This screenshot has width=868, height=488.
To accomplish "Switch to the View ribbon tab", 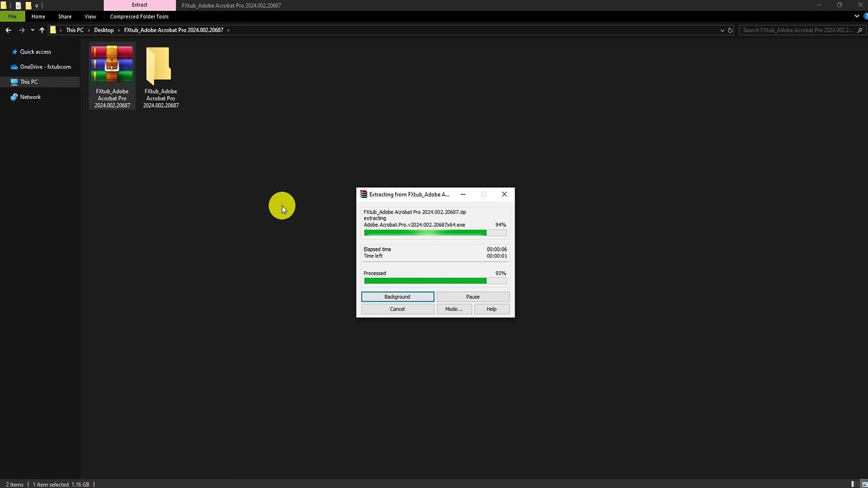I will 90,16.
